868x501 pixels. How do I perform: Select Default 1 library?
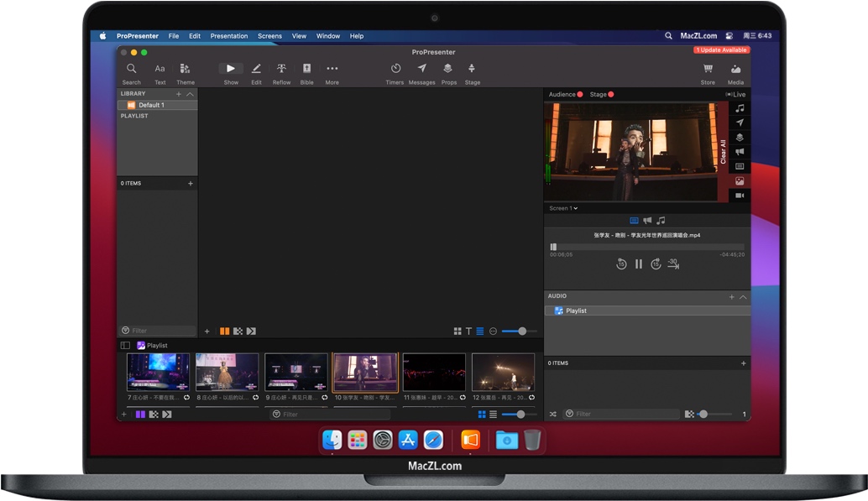tap(157, 105)
